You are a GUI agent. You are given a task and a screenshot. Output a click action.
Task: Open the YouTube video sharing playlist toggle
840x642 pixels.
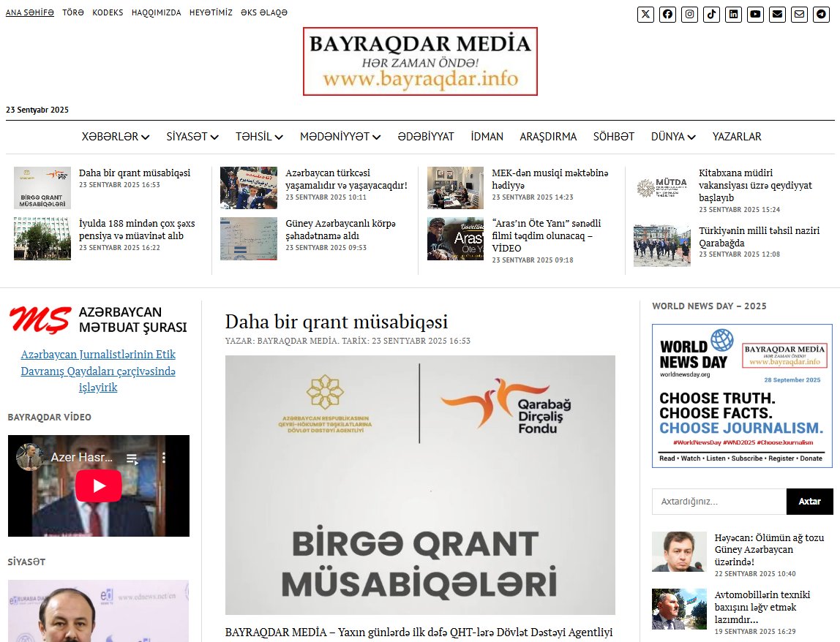(x=132, y=456)
